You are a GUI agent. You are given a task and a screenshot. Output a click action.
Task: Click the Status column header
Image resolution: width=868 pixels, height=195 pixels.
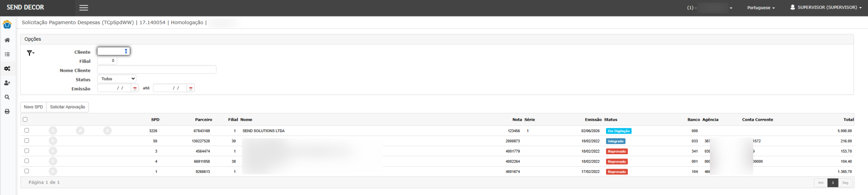[x=611, y=120]
